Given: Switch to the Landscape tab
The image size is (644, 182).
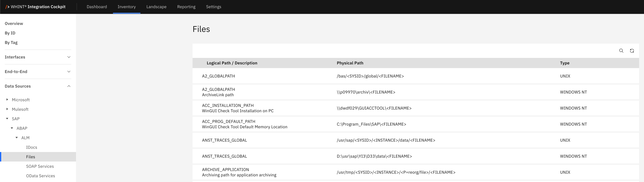Looking at the screenshot, I should [156, 7].
